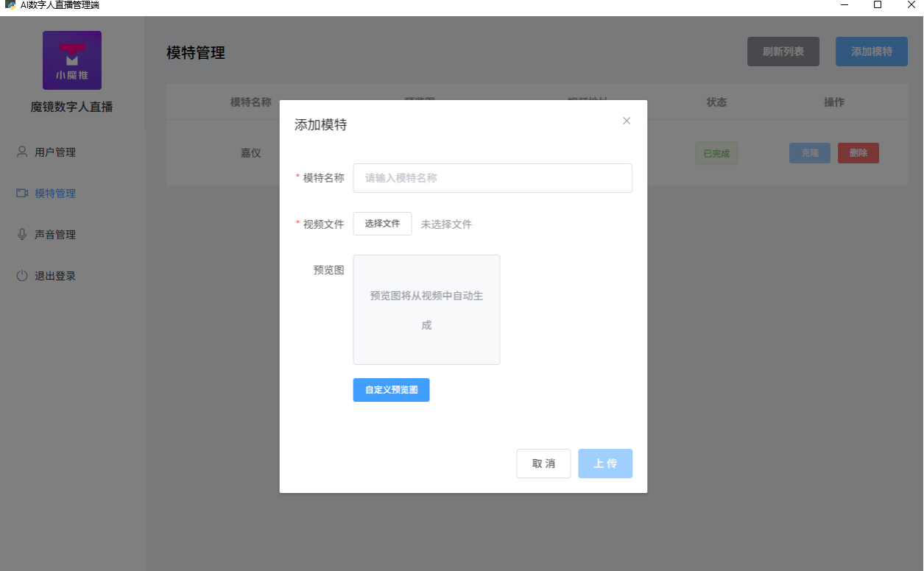
Task: Focus the 模特名称 input field
Action: [493, 178]
